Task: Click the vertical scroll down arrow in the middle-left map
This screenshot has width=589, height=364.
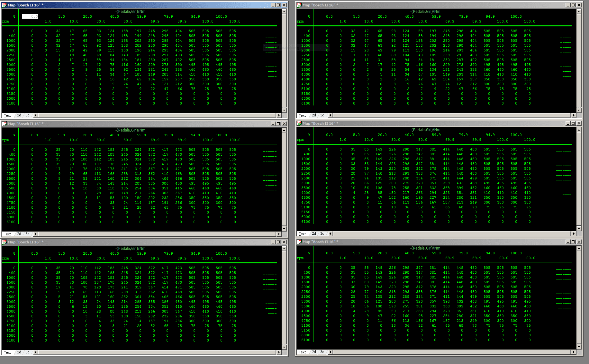Action: (x=284, y=229)
